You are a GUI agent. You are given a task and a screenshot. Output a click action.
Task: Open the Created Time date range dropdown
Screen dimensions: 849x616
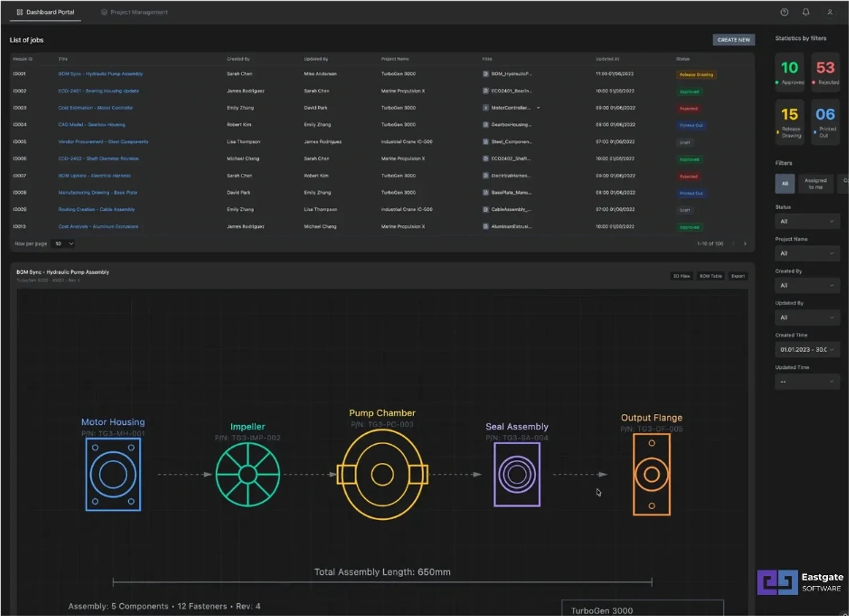pos(807,349)
